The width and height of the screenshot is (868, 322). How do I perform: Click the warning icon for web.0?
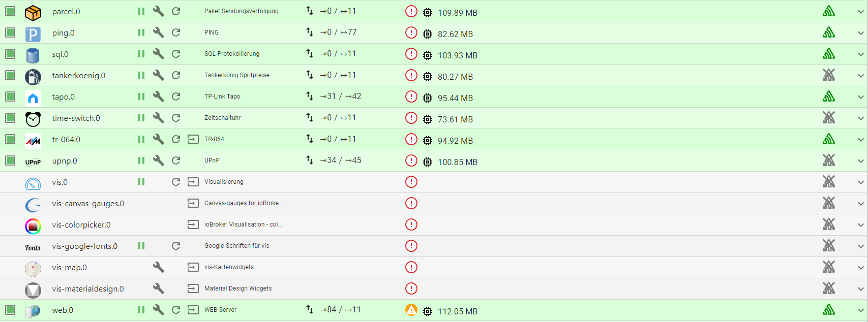[x=411, y=310]
